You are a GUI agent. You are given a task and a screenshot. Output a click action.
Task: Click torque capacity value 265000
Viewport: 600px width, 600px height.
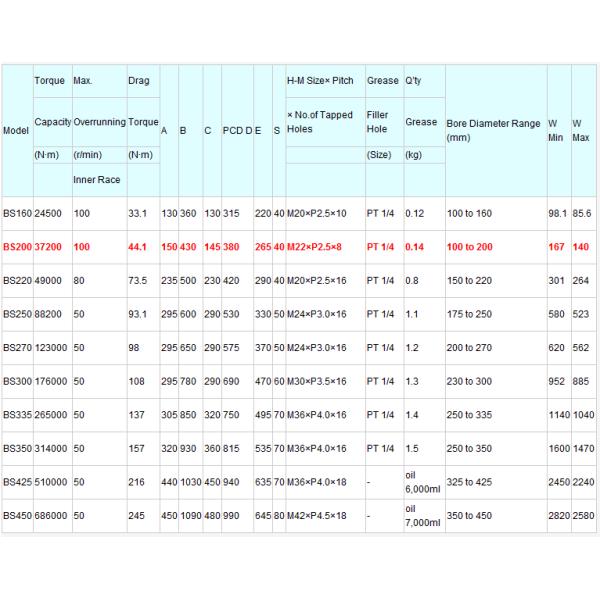point(53,415)
